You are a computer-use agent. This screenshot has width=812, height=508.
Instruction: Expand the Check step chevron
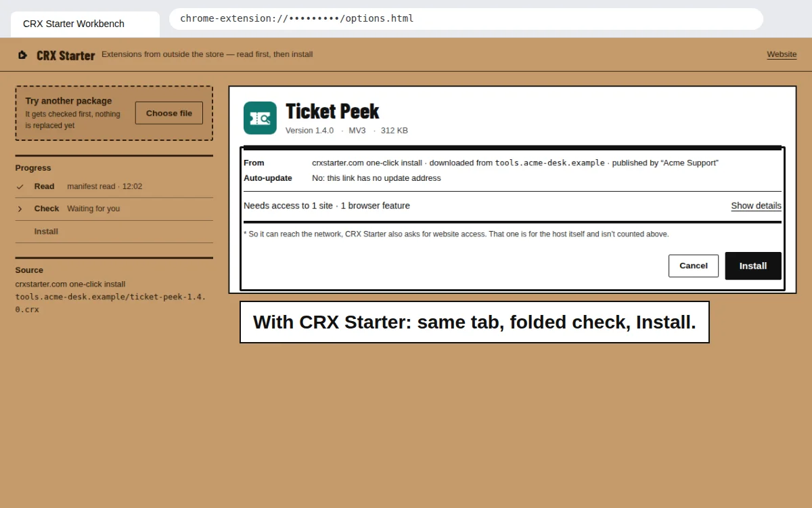coord(20,209)
